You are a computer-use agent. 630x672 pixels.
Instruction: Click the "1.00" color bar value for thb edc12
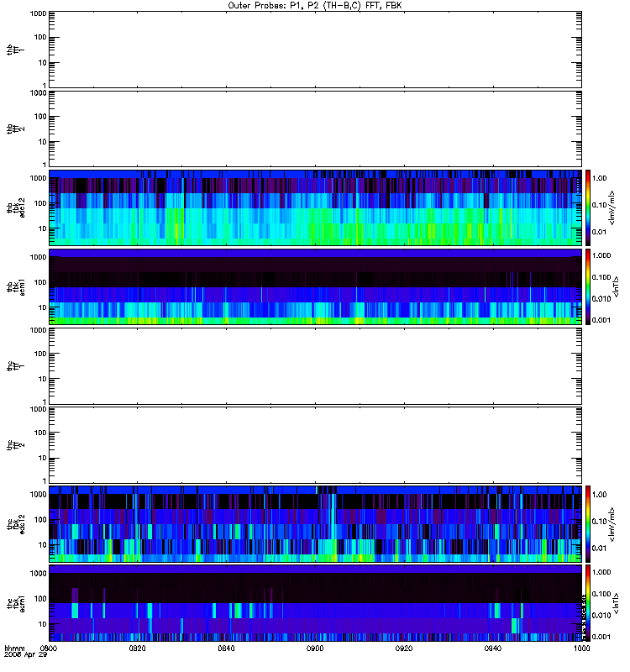pyautogui.click(x=600, y=178)
